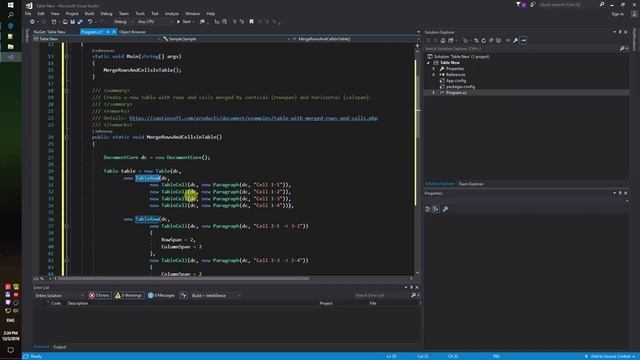Toggle auto-hide pin on Properties panel

pos(620,193)
